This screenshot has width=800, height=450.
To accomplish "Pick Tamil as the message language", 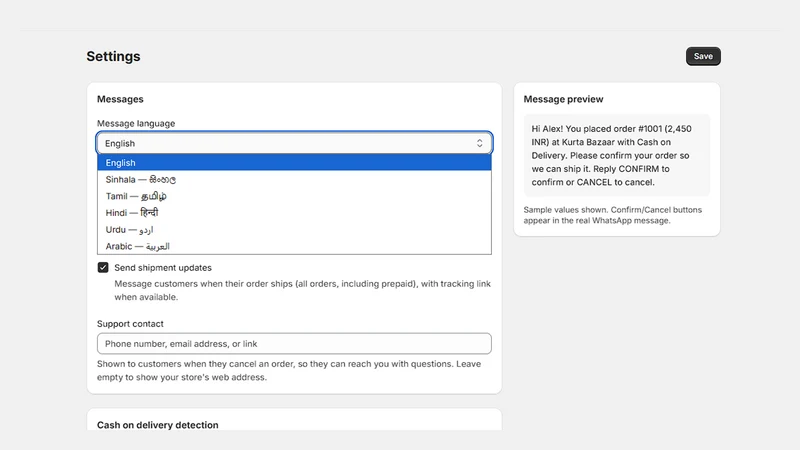I will pyautogui.click(x=294, y=196).
